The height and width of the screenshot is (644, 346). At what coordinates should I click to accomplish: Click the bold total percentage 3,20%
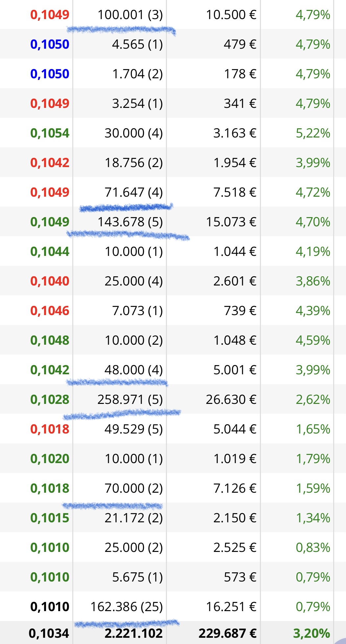(311, 633)
